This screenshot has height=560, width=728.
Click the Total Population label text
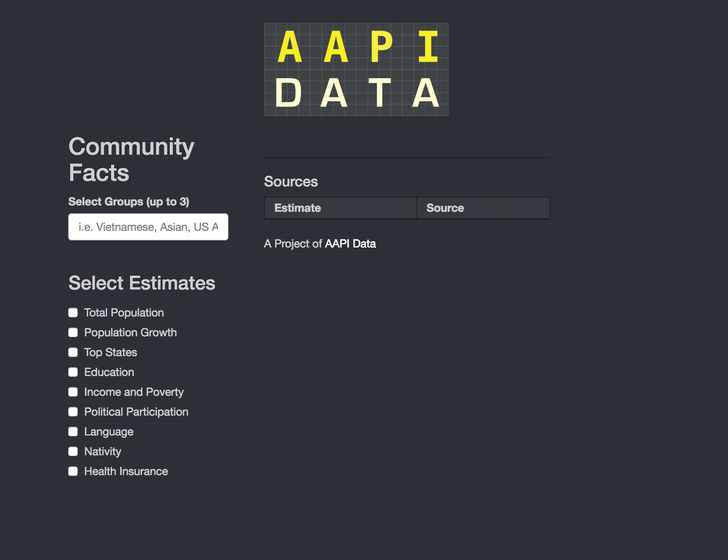pos(124,313)
